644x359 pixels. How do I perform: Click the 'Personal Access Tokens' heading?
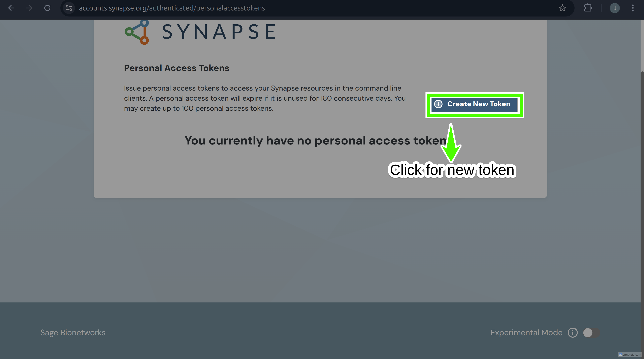pos(176,68)
